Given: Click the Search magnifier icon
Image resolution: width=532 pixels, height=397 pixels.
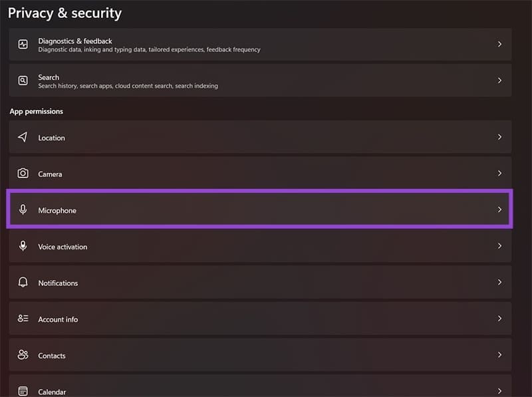Looking at the screenshot, I should [23, 80].
